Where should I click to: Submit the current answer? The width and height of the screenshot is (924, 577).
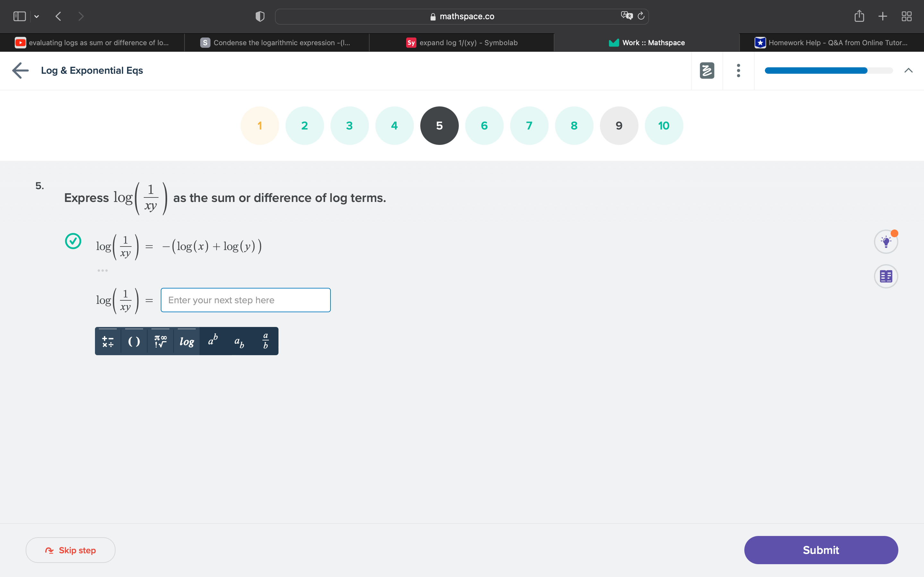(x=821, y=550)
